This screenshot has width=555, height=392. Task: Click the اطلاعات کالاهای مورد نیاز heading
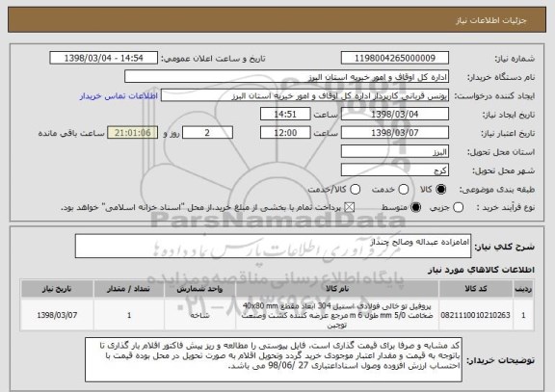[481, 270]
